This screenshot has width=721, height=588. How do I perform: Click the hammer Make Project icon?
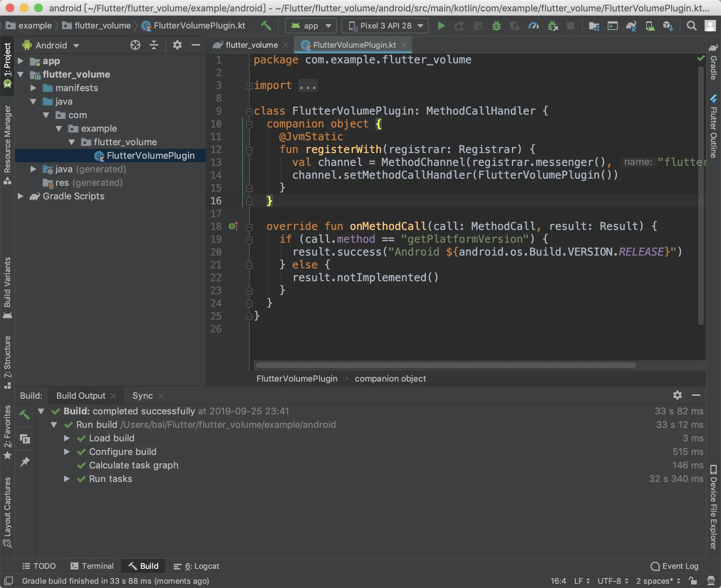click(266, 26)
